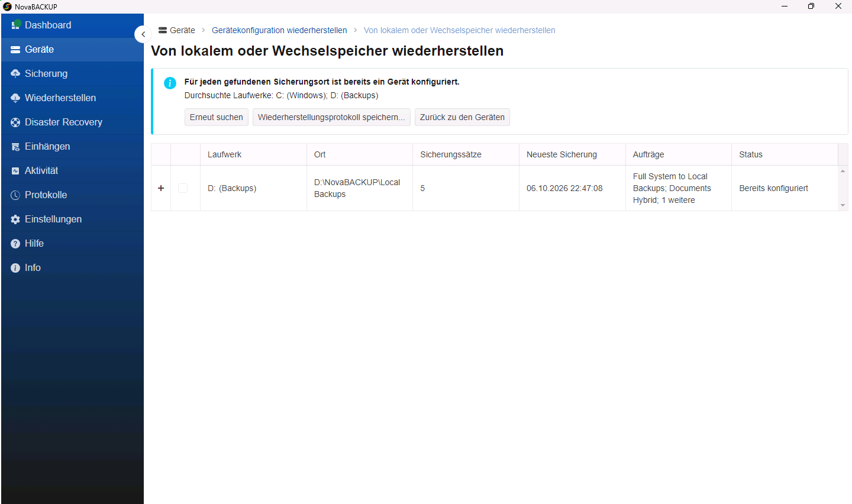The height and width of the screenshot is (504, 852).
Task: Click the Hilfe question mark icon
Action: 15,243
